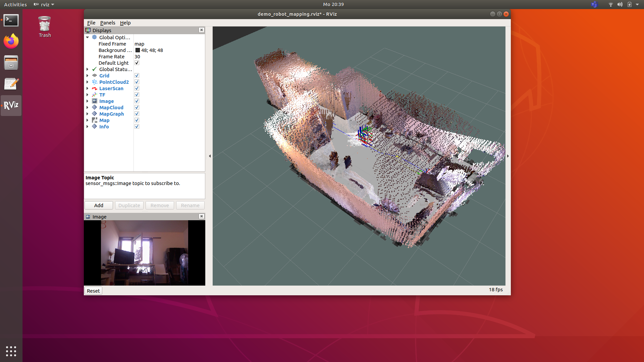Viewport: 644px width, 362px height.
Task: Uncheck the LaserScan display checkbox
Action: (x=137, y=88)
